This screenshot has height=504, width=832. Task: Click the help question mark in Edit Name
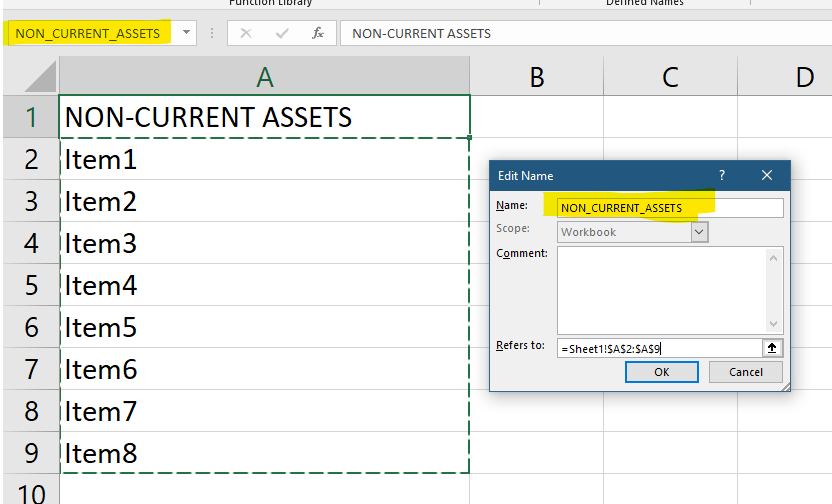(722, 175)
